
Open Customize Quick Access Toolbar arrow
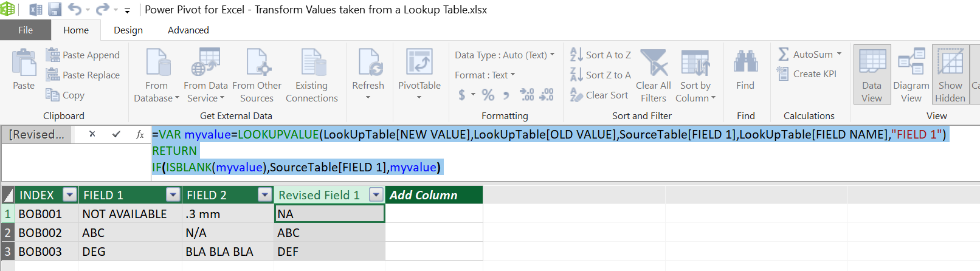[x=127, y=10]
